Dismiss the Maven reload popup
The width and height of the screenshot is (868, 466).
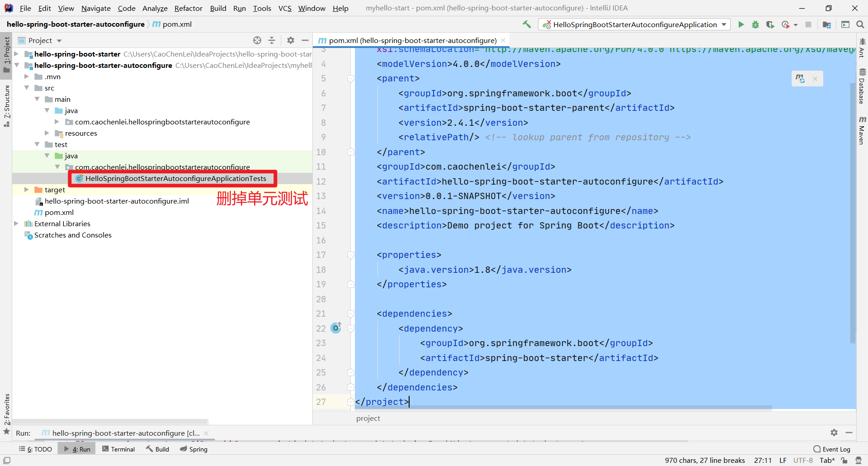pos(815,79)
